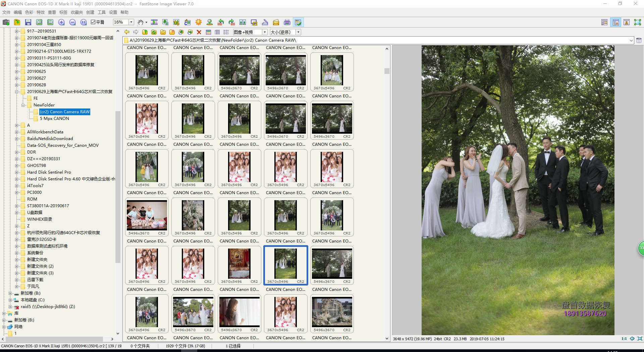Image resolution: width=644 pixels, height=352 pixels.
Task: Rotate image right with the toolbar icon
Action: tap(232, 22)
